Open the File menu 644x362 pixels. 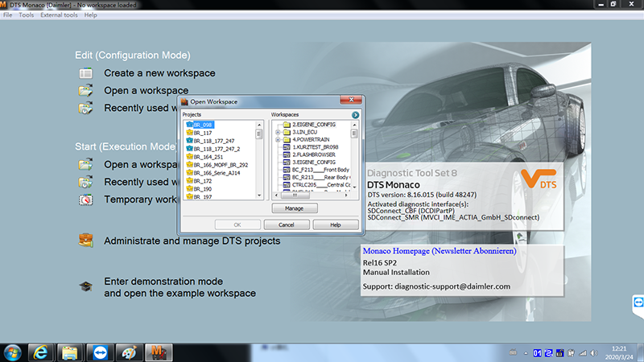click(8, 14)
